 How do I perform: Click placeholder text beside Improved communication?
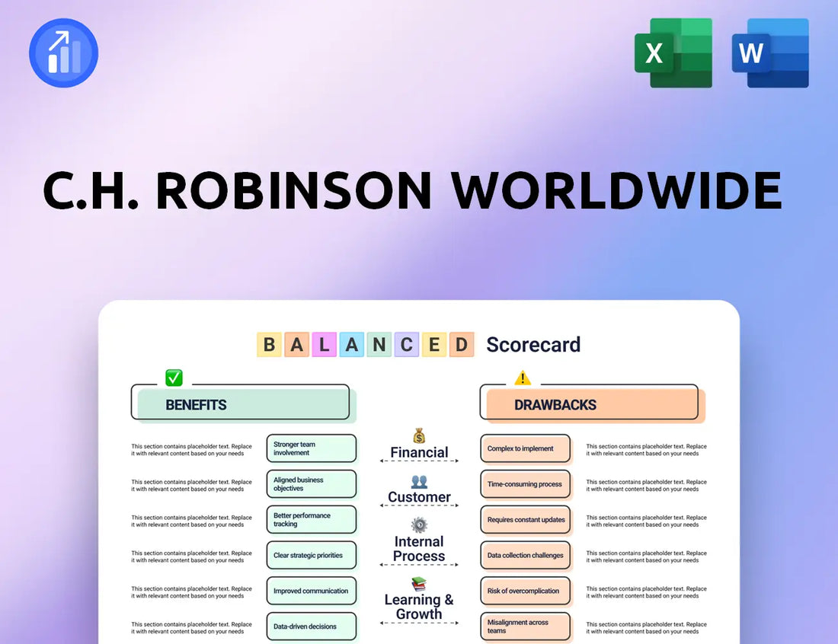[191, 592]
